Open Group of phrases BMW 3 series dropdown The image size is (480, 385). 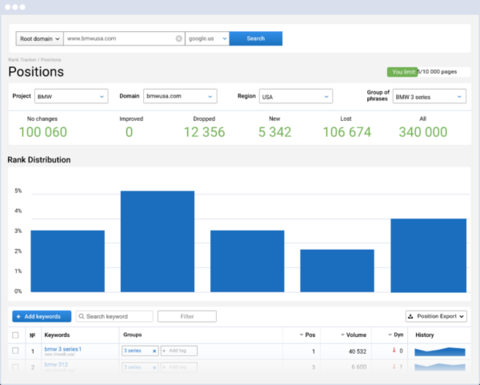coord(429,96)
